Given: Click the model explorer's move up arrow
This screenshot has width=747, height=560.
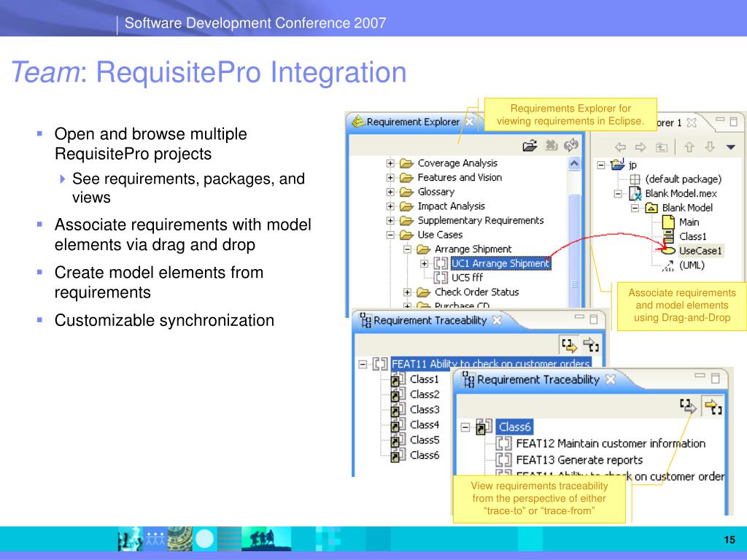Looking at the screenshot, I should point(689,147).
